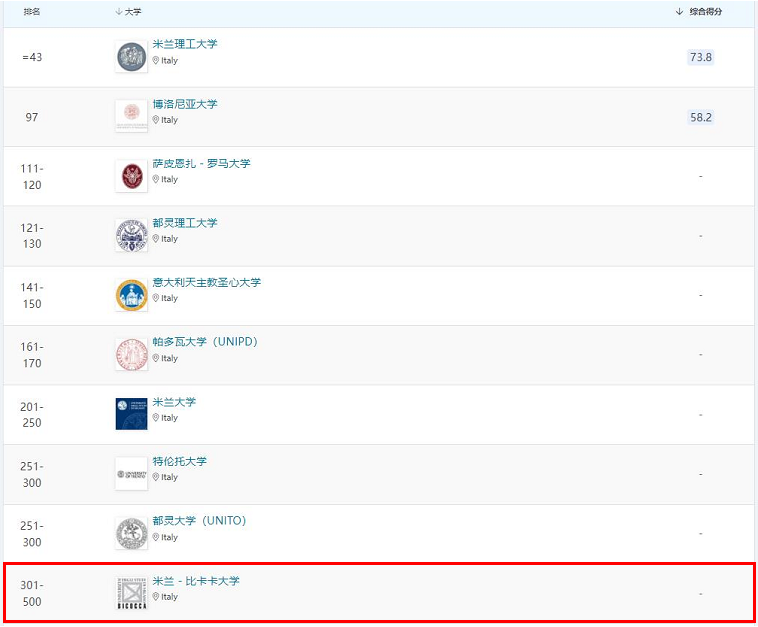This screenshot has width=758, height=627.
Task: Click the 121-130 rank value
Action: pos(32,235)
